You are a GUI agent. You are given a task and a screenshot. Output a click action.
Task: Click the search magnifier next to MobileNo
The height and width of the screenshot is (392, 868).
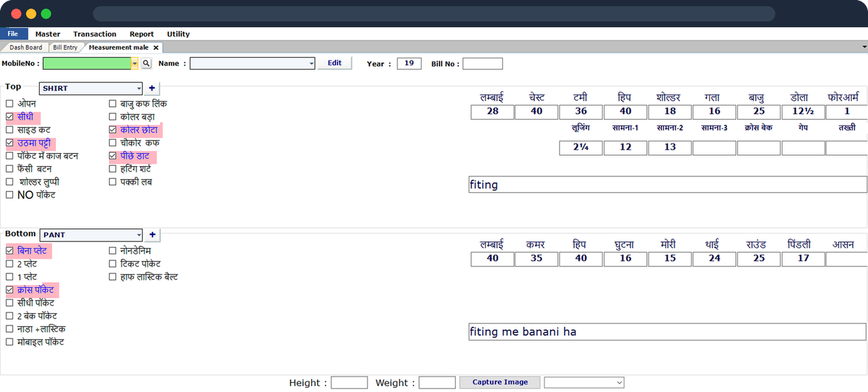[x=146, y=63]
